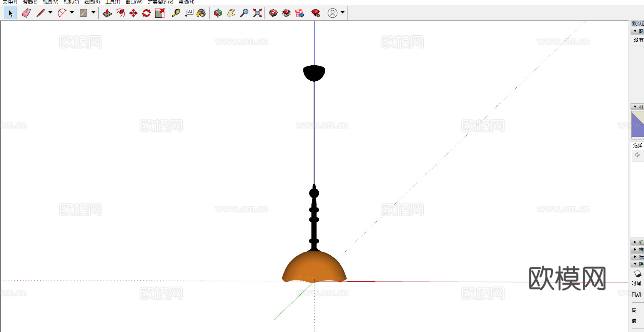Click the 日期 label in shadows panel
Screen dimensions: 644x332
(x=636, y=294)
